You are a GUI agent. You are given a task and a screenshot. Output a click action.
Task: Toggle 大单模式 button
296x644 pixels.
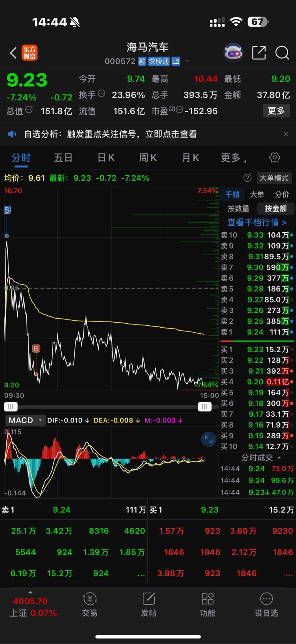pyautogui.click(x=274, y=178)
